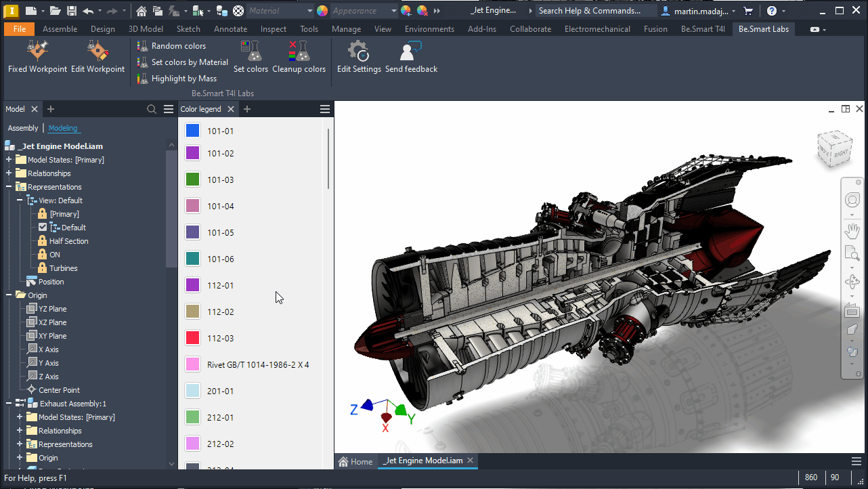Open Edit Settings gear icon
This screenshot has height=489, width=868.
click(358, 51)
